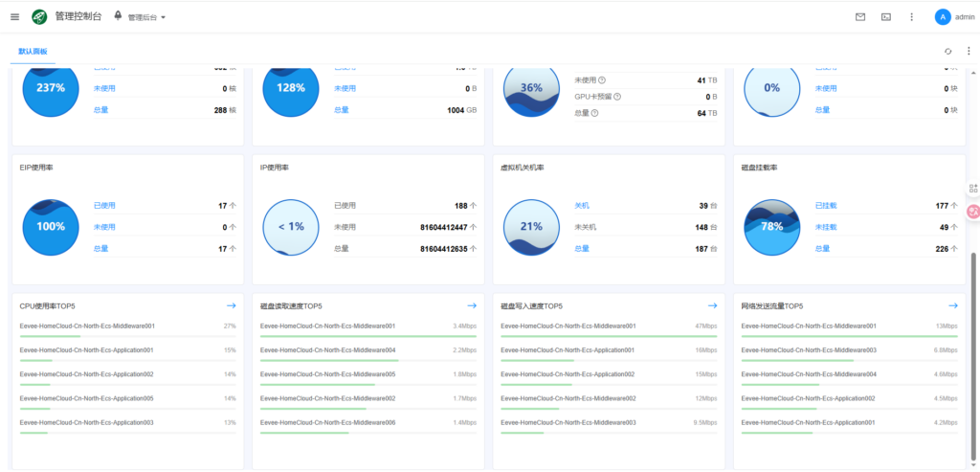Click 未挂载 link in 磁盘挂载率 card
Viewport: 980px width, 472px height.
826,227
